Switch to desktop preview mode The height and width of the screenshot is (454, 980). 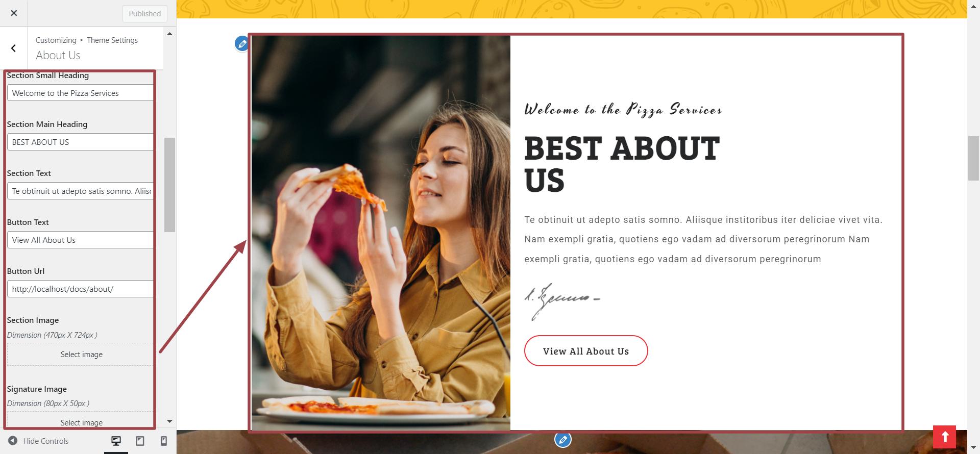tap(116, 441)
